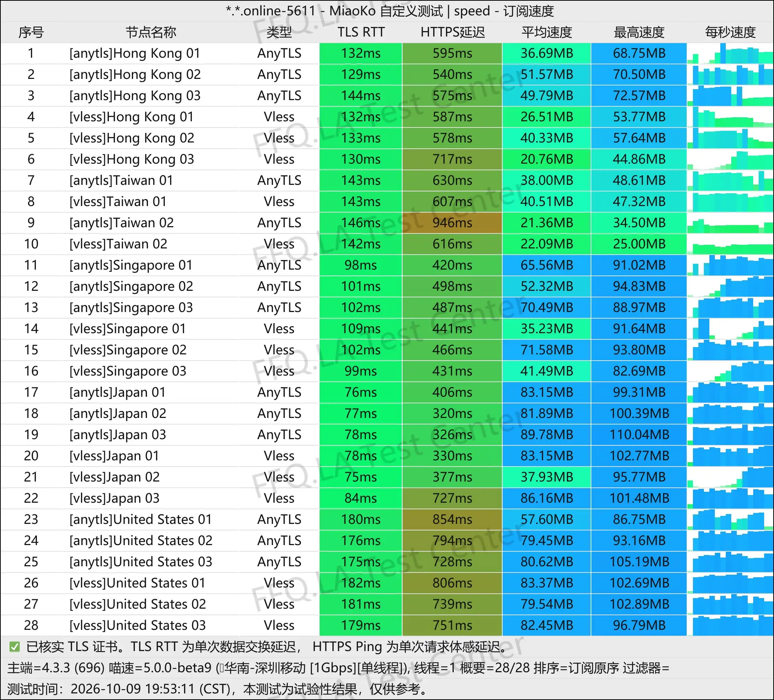Select the 节点名称 column header
Viewport: 774px width, 700px height.
[151, 32]
